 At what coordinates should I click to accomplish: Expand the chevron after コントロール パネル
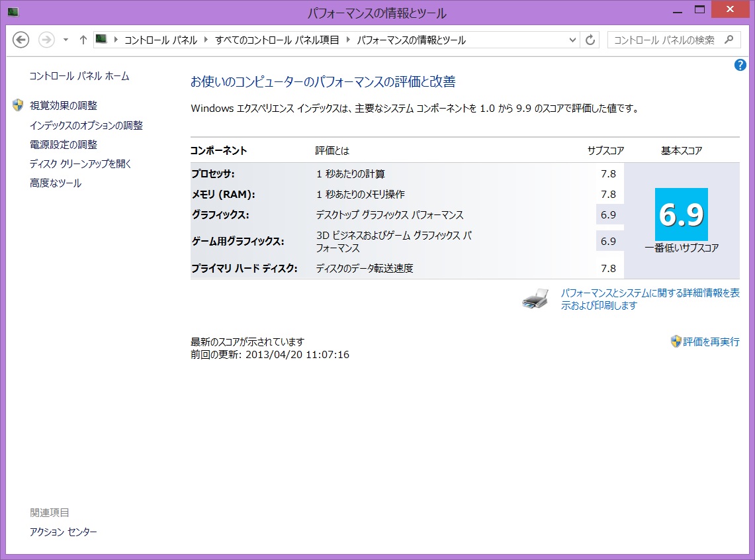[x=206, y=40]
